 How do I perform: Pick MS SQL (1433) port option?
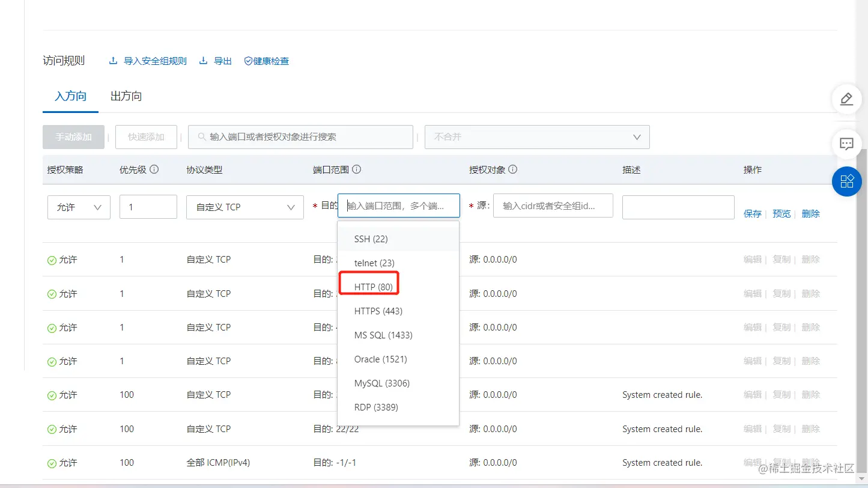[x=398, y=335]
